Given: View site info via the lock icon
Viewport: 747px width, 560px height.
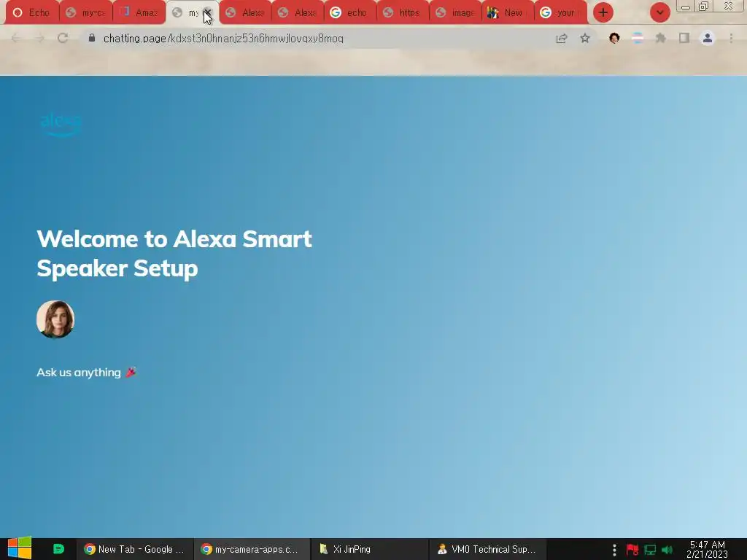Looking at the screenshot, I should coord(92,38).
